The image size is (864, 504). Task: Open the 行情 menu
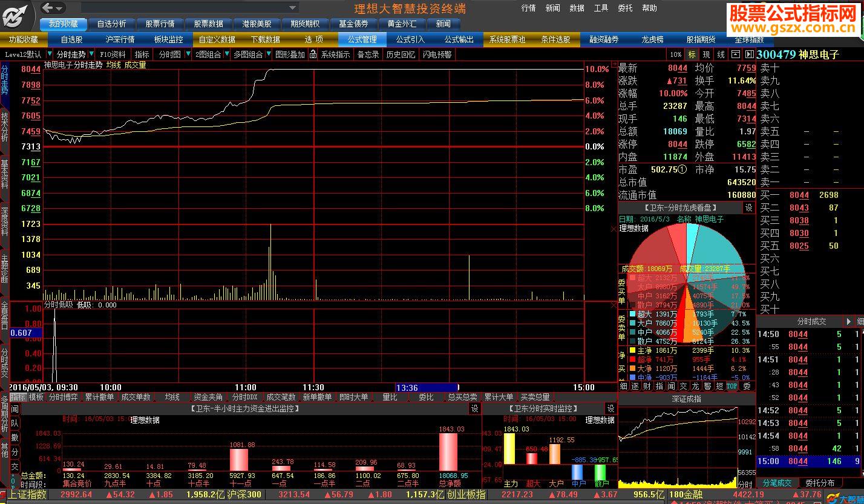click(528, 8)
